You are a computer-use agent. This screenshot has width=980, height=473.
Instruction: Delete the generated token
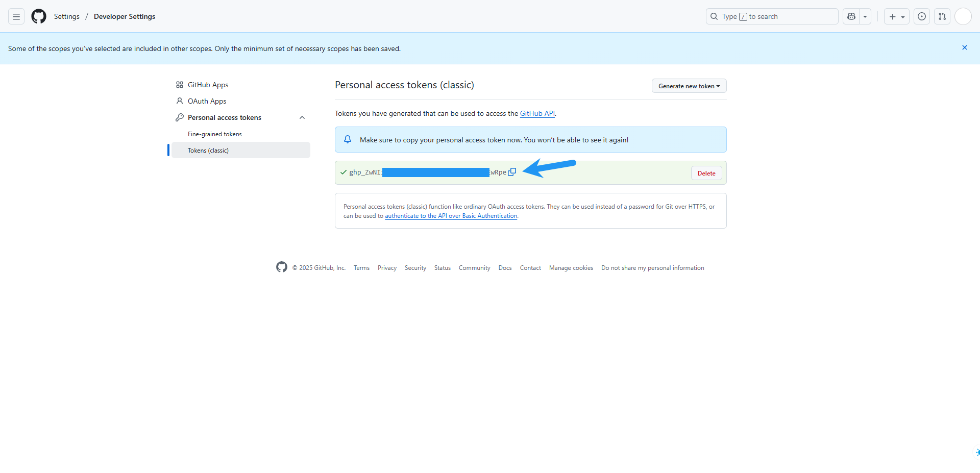point(706,173)
